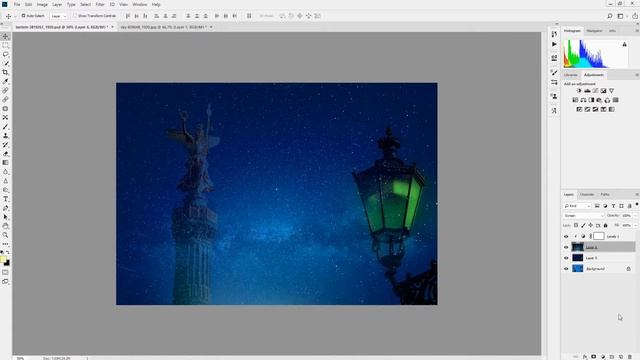Select the Eyedropper tool
The image size is (640, 360).
5,81
